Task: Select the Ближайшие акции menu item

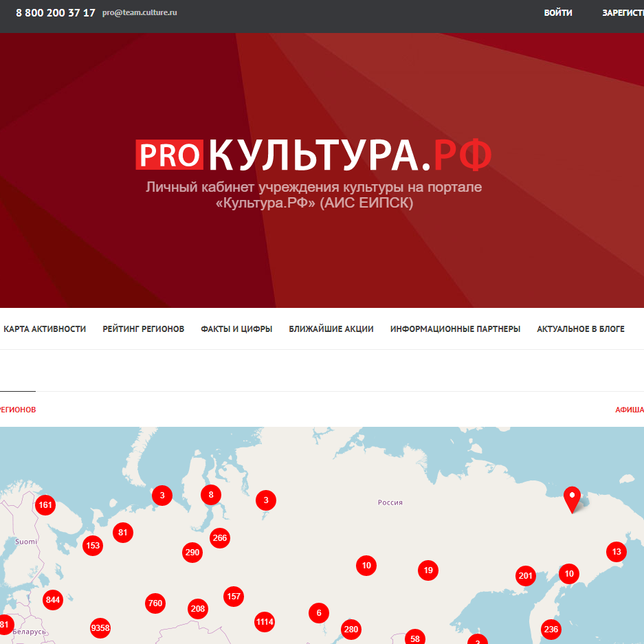Action: 331,329
